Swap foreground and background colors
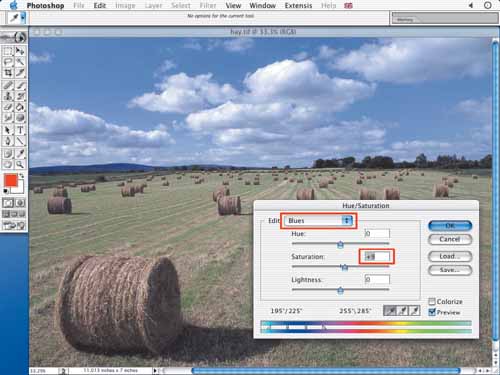500x375 pixels. (22, 176)
